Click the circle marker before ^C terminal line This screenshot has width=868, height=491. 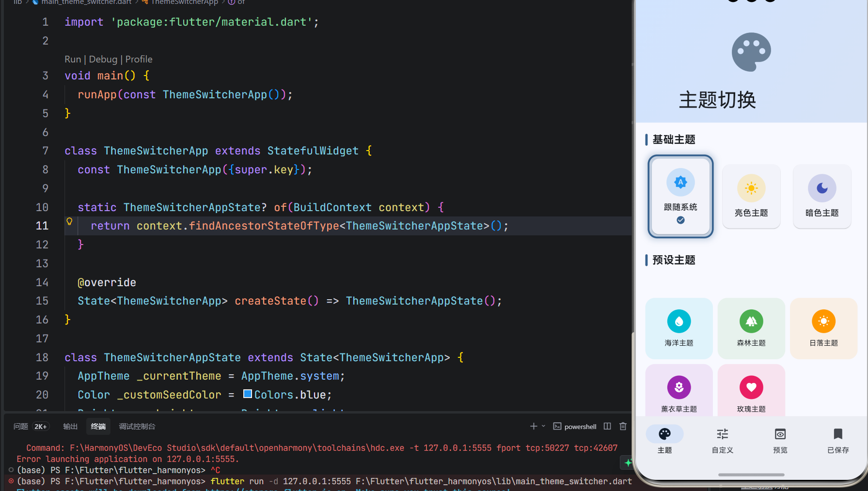(x=11, y=470)
